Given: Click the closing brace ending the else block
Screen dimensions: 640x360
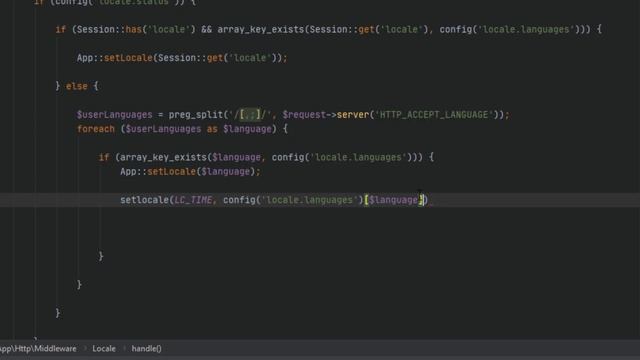Looking at the screenshot, I should point(58,313).
